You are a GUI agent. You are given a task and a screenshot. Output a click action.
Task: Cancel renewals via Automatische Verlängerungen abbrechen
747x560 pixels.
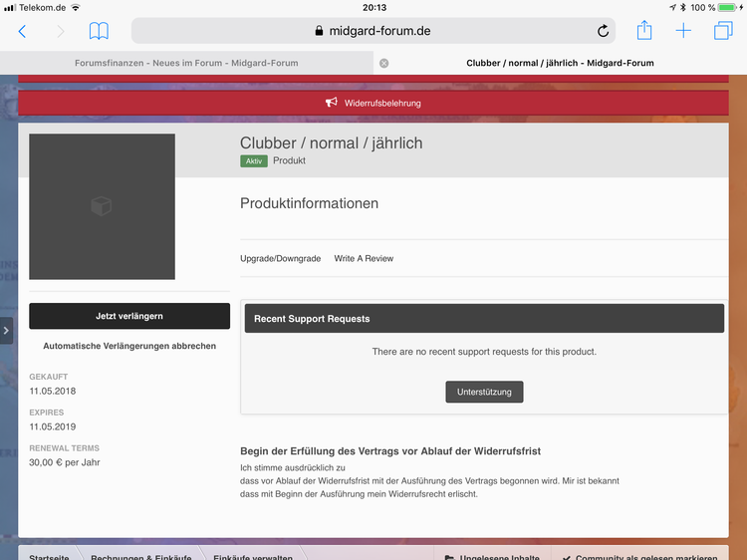(x=129, y=346)
